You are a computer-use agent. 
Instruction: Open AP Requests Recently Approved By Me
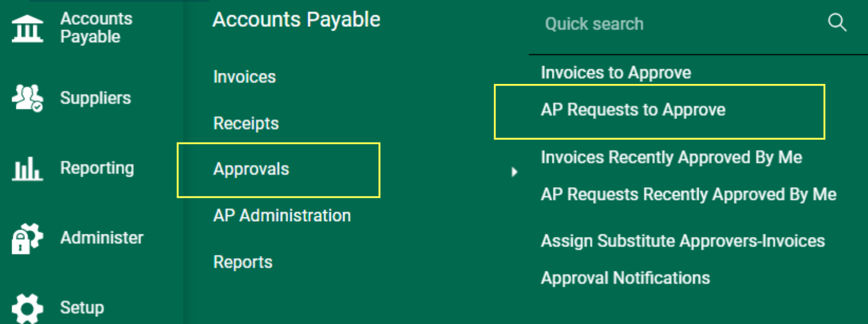click(688, 194)
